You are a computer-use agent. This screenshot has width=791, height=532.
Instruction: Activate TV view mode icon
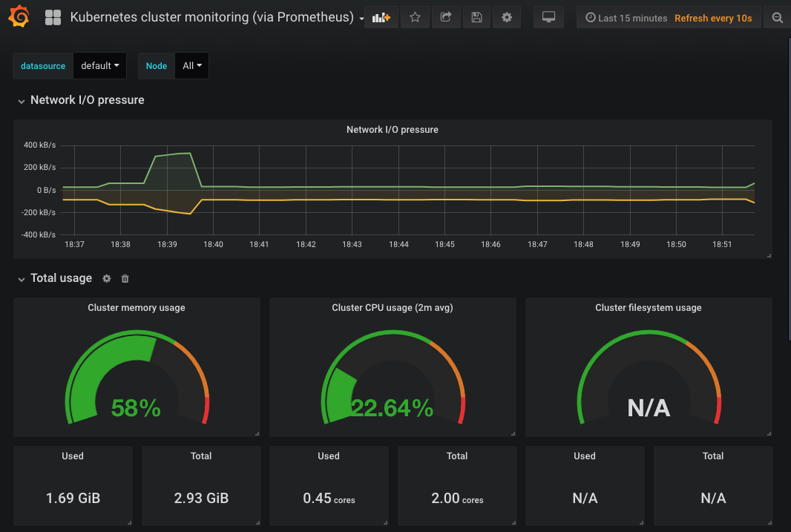pos(548,17)
